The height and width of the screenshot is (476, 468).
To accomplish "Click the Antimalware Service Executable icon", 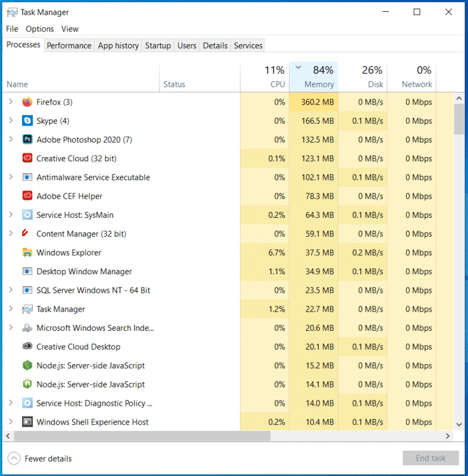I will [x=27, y=177].
